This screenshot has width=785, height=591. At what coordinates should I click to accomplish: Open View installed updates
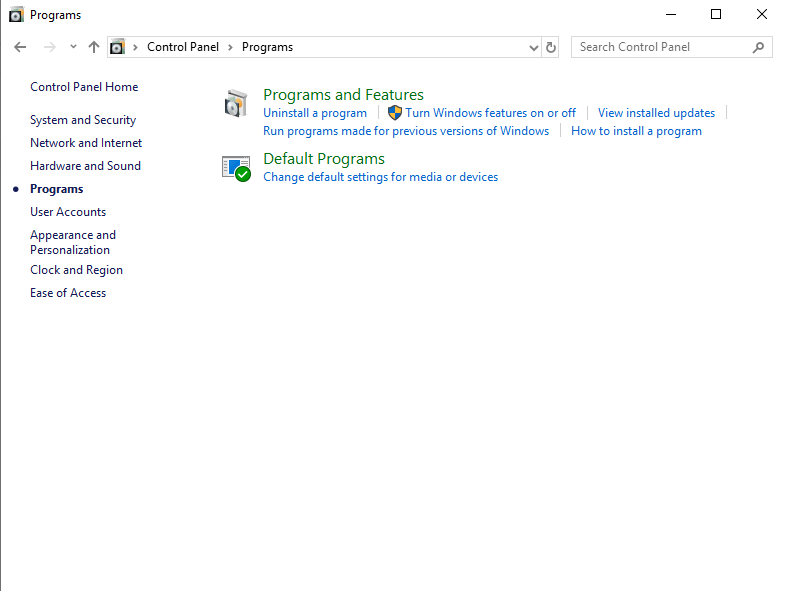tap(656, 113)
